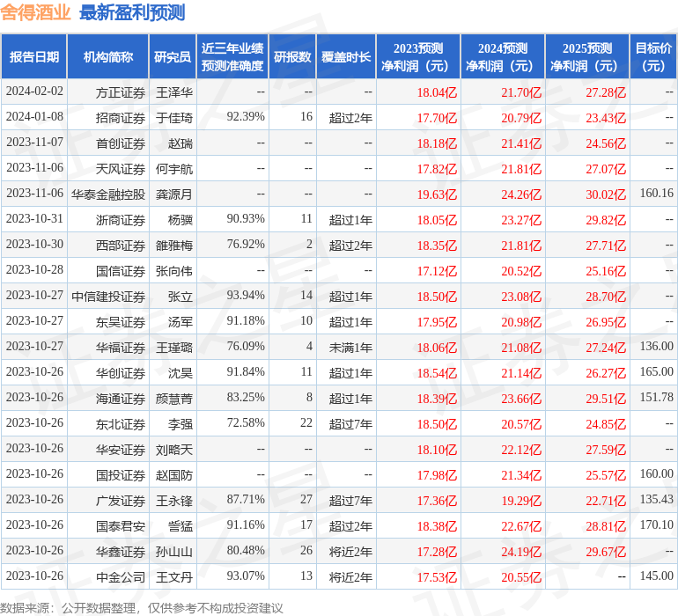Select the 报告日期 column header
This screenshot has width=678, height=616.
[x=33, y=56]
